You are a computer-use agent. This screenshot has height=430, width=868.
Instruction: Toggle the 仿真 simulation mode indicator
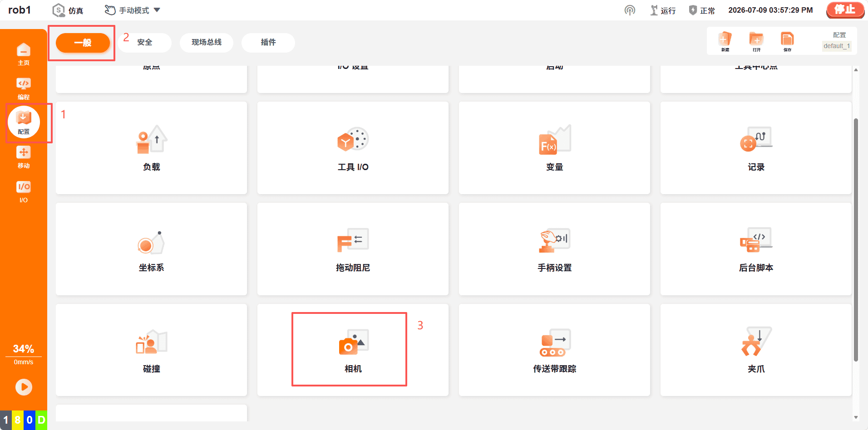[68, 10]
